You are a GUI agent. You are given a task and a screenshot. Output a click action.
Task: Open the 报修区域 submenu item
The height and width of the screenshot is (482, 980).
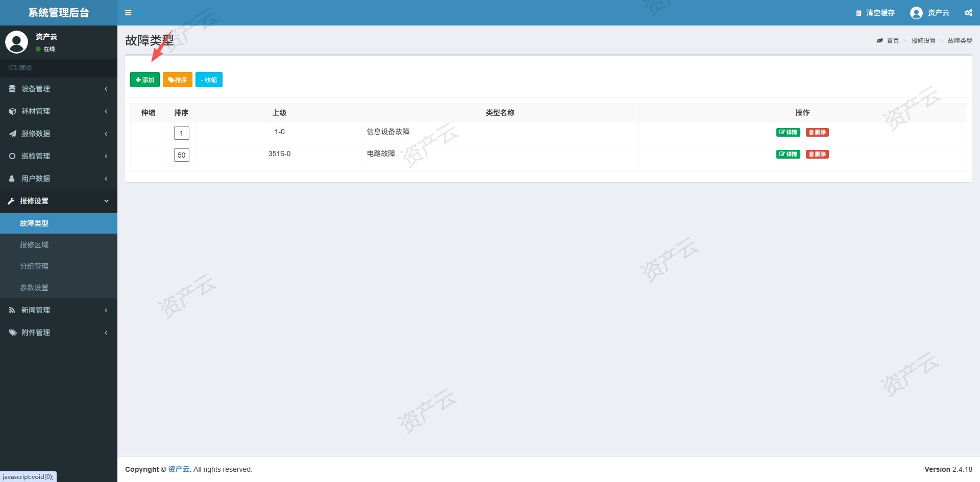pos(59,245)
